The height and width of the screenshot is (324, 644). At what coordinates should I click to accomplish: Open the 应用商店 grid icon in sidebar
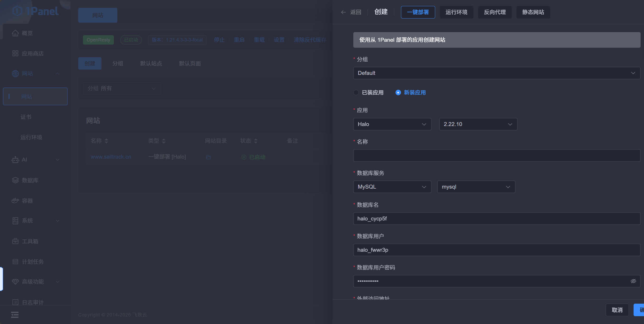(x=15, y=53)
